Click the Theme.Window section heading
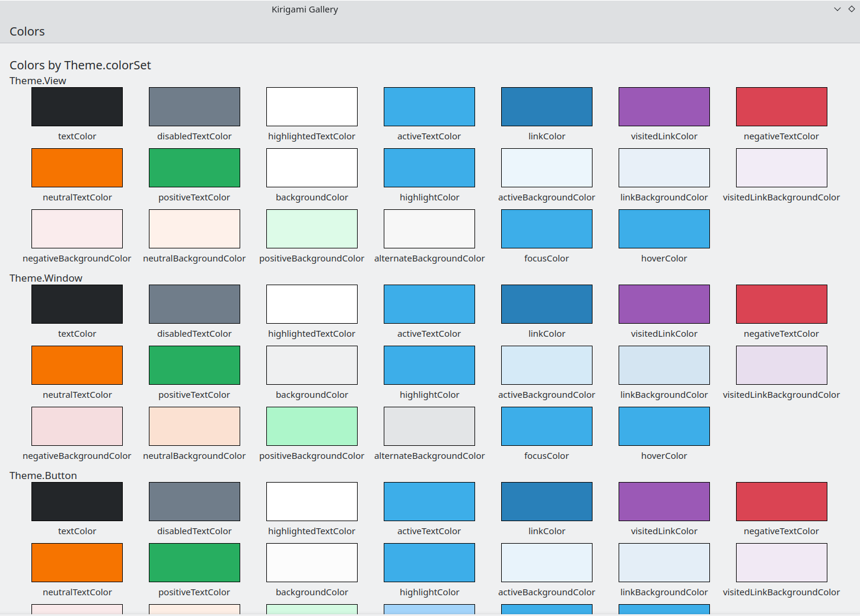The height and width of the screenshot is (616, 860). (46, 278)
